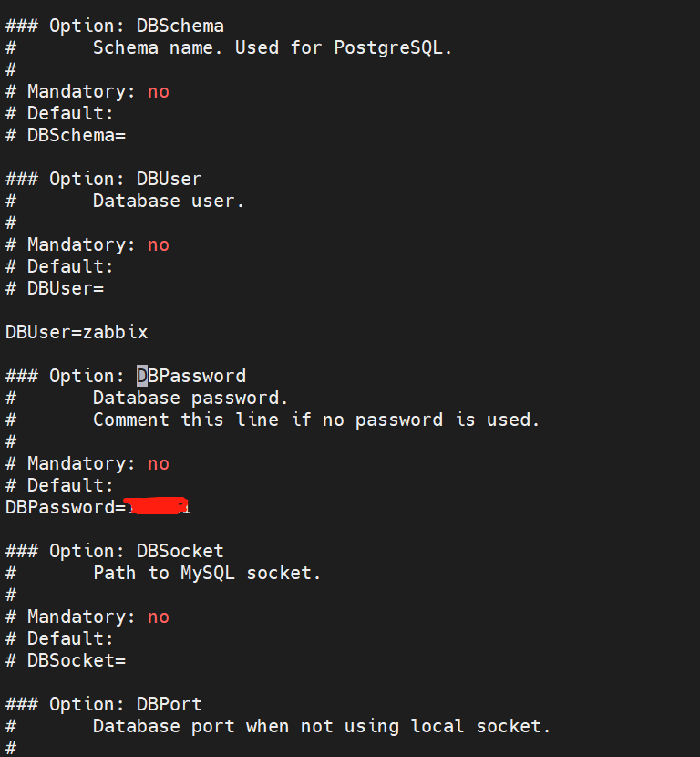This screenshot has width=700, height=757.
Task: Click red "no" in DBSchema Mandatory line
Action: click(x=158, y=91)
